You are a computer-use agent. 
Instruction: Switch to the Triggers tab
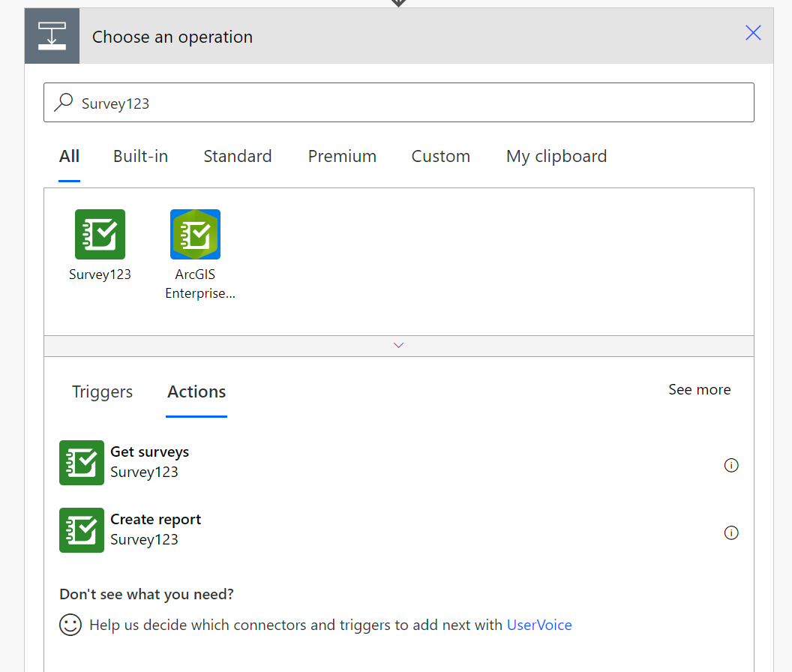click(102, 391)
